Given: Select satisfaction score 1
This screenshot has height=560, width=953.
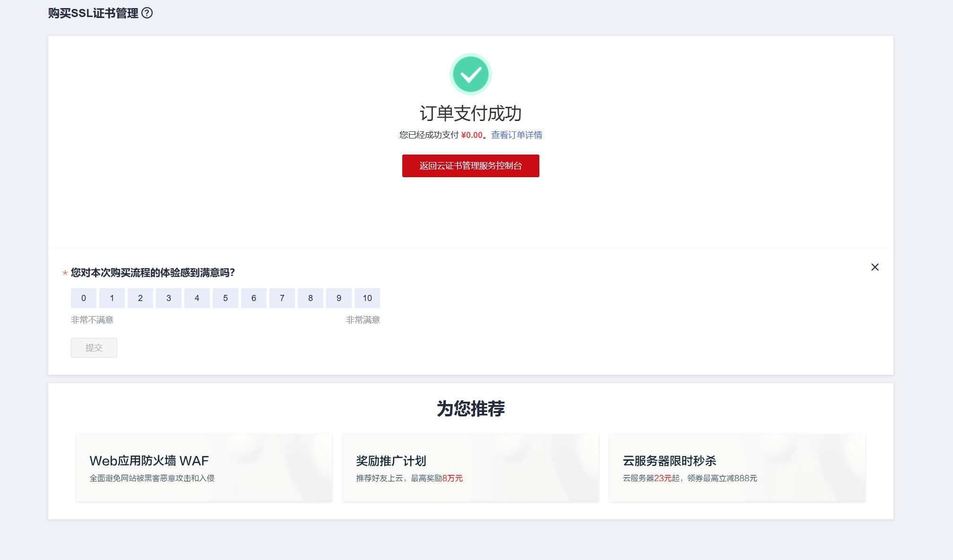Looking at the screenshot, I should [112, 298].
